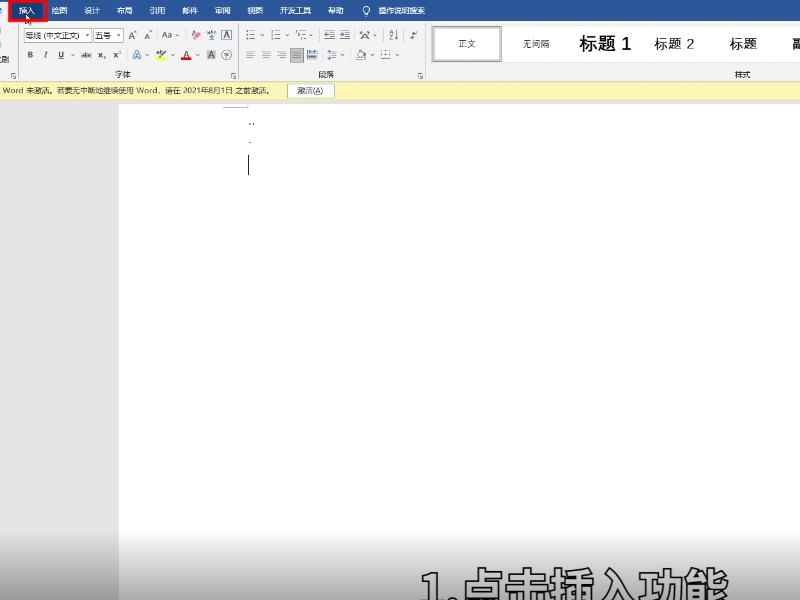
Task: Toggle bold formatting in the Font group
Action: (x=30, y=54)
